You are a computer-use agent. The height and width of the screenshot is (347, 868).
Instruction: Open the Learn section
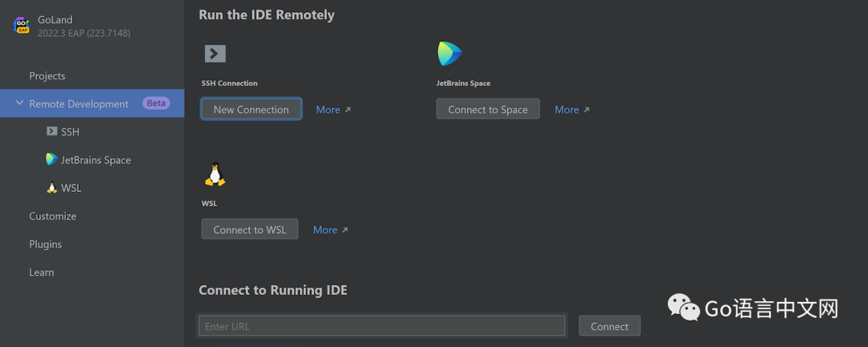[x=42, y=272]
